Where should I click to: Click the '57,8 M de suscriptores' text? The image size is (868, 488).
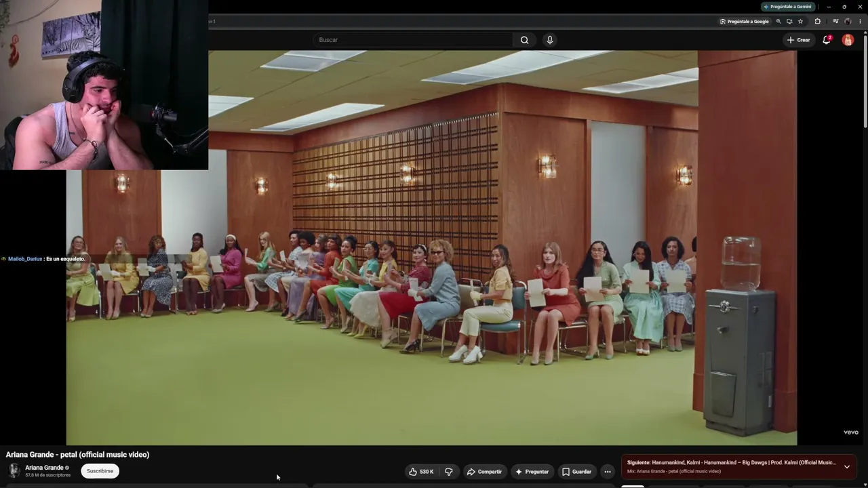[47, 475]
